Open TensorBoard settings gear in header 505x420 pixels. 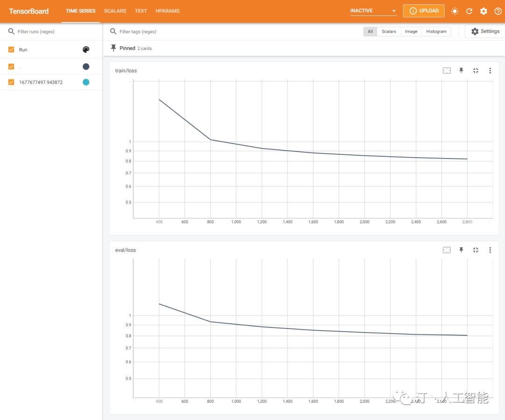(483, 11)
